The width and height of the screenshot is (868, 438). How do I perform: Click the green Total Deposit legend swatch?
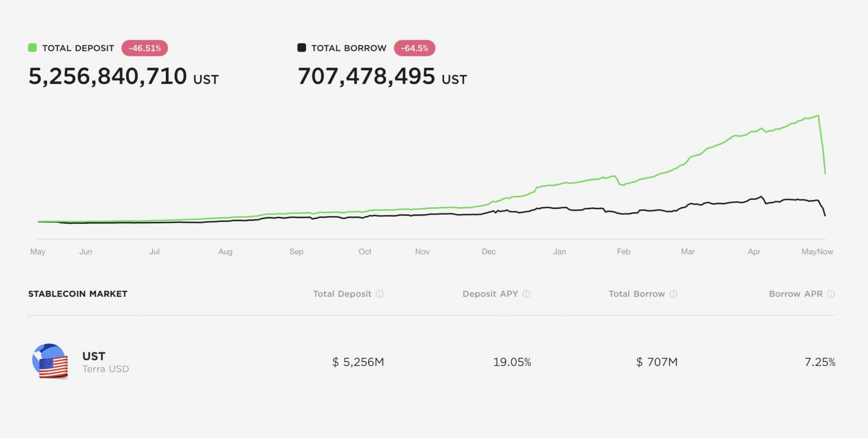[x=32, y=47]
